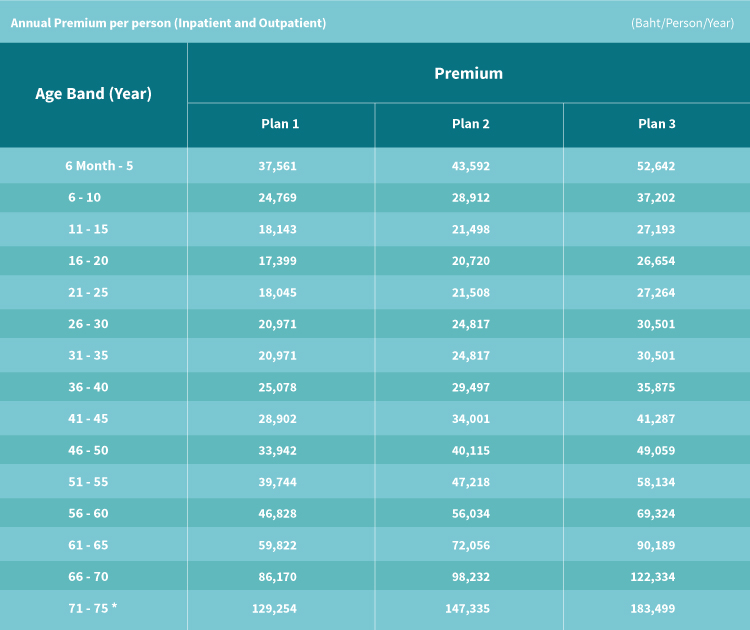750x630 pixels.
Task: Select Plan 2 premium 28,912 for ages 6-10
Action: coord(471,198)
